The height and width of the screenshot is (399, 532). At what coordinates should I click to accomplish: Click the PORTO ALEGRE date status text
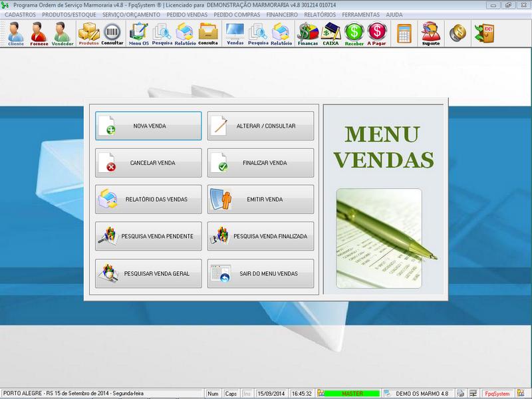[73, 394]
